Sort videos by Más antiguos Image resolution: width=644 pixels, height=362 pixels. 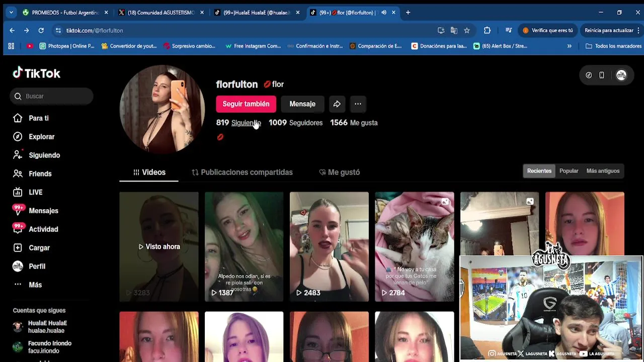603,171
